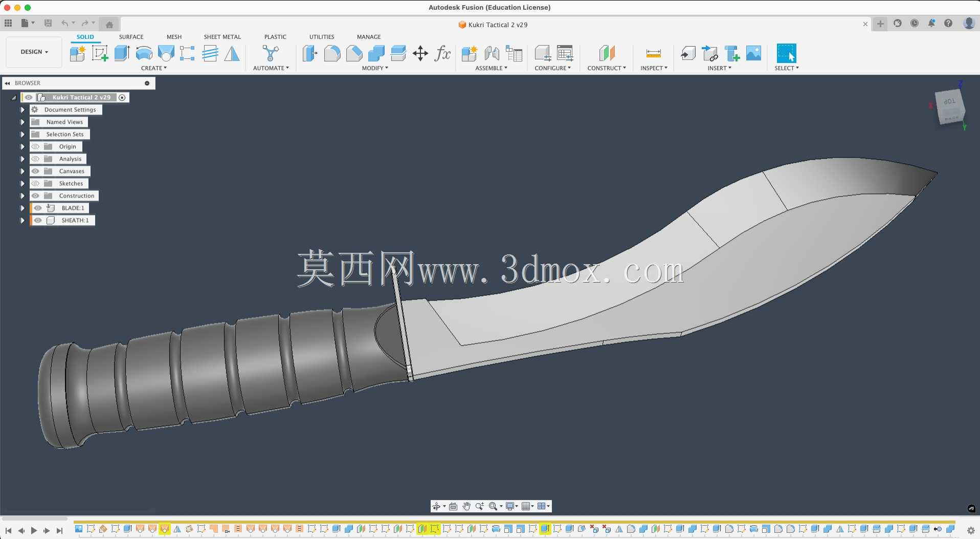980x539 pixels.
Task: Select the Insert Canvas image tool
Action: coord(753,53)
